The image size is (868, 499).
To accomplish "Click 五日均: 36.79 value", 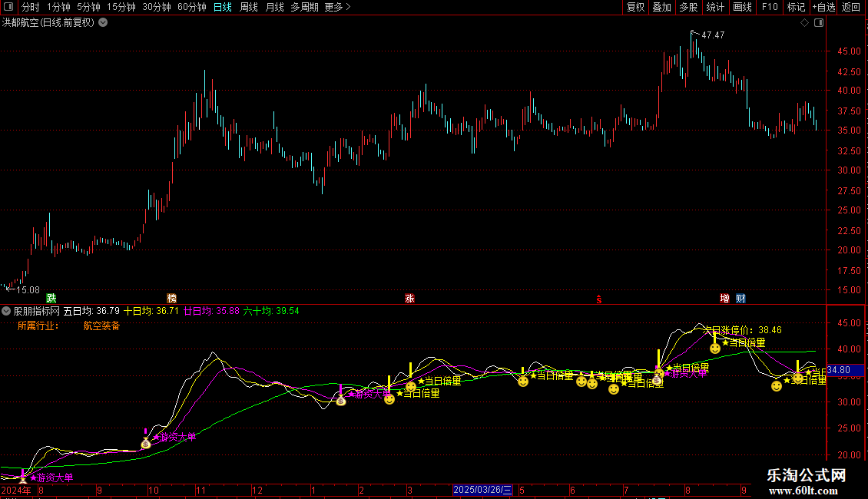I will pyautogui.click(x=91, y=311).
